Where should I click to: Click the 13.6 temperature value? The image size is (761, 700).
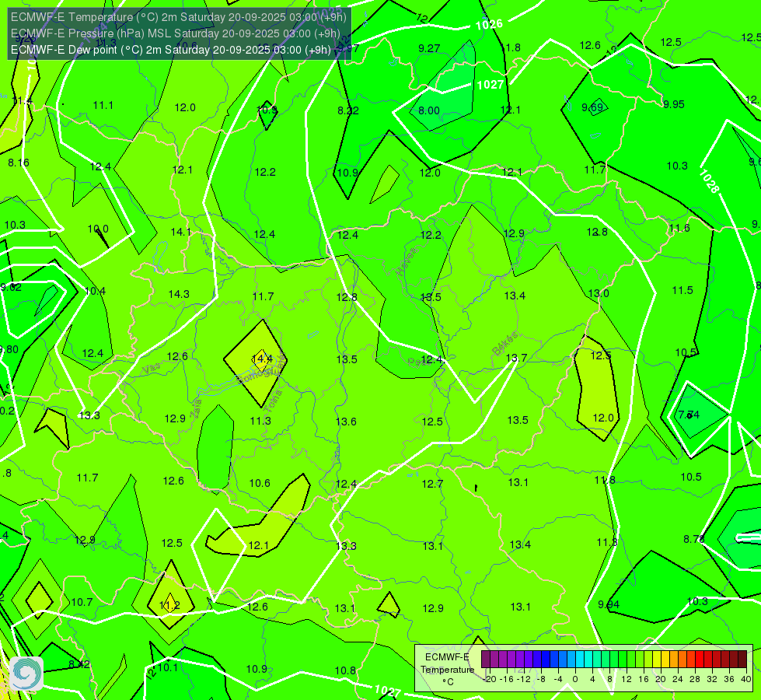(x=346, y=422)
